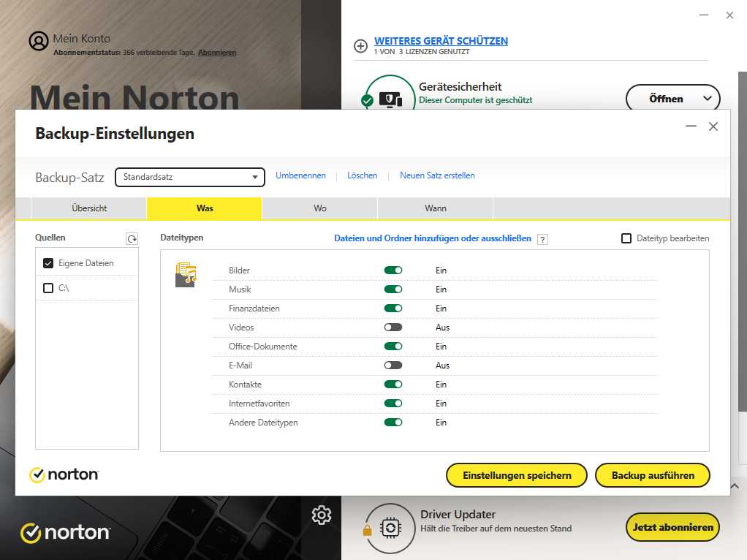This screenshot has height=560, width=747.
Task: Expand the Öffnen button chevron
Action: click(706, 98)
